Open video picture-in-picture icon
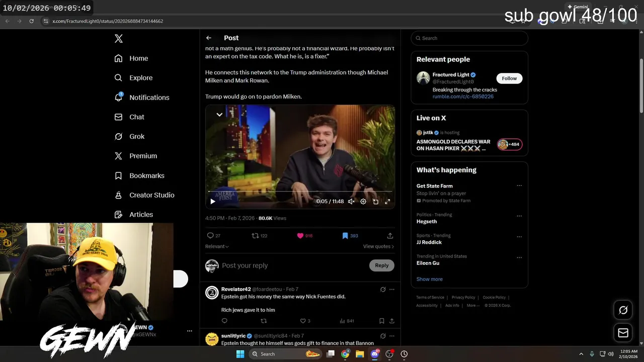Image resolution: width=644 pixels, height=362 pixels. point(375,201)
